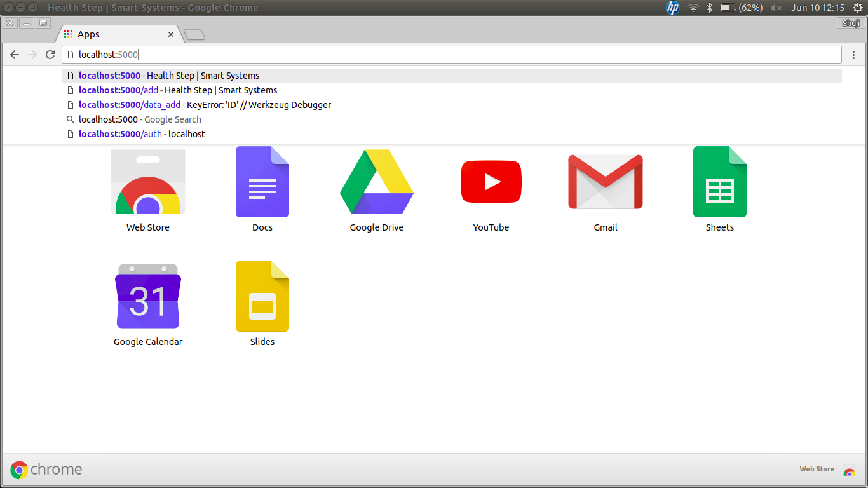Launch the Docs app
Viewport: 868px width, 488px height.
(x=262, y=182)
